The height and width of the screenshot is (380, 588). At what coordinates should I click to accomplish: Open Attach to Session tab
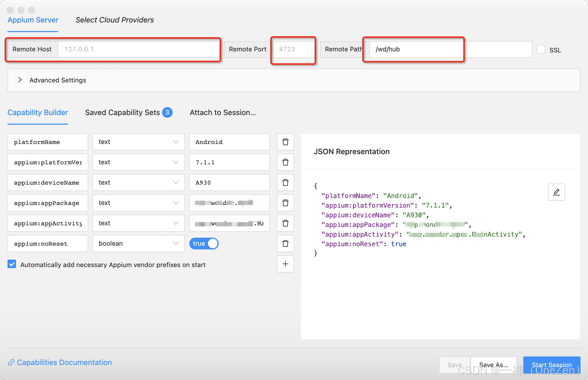223,112
